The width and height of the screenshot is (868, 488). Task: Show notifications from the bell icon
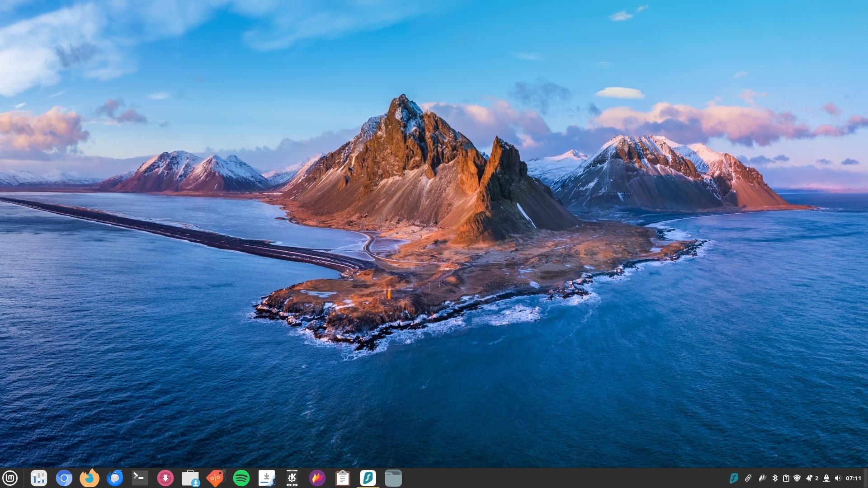[809, 478]
